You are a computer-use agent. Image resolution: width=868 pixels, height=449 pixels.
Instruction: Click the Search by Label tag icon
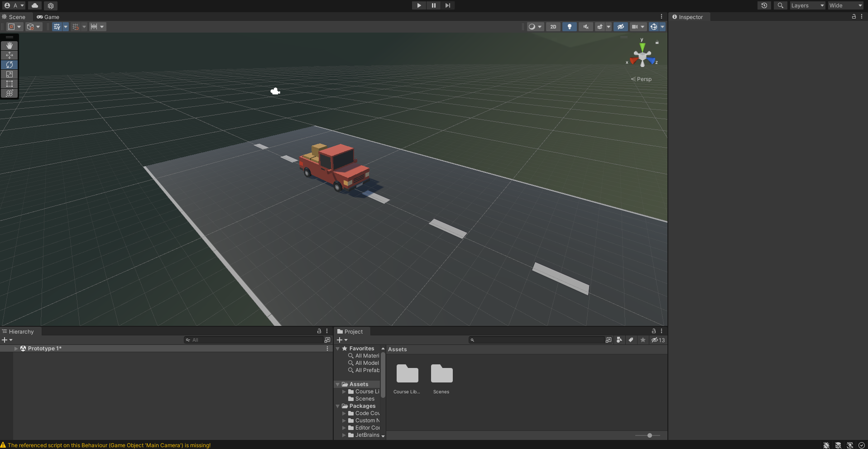coord(631,340)
